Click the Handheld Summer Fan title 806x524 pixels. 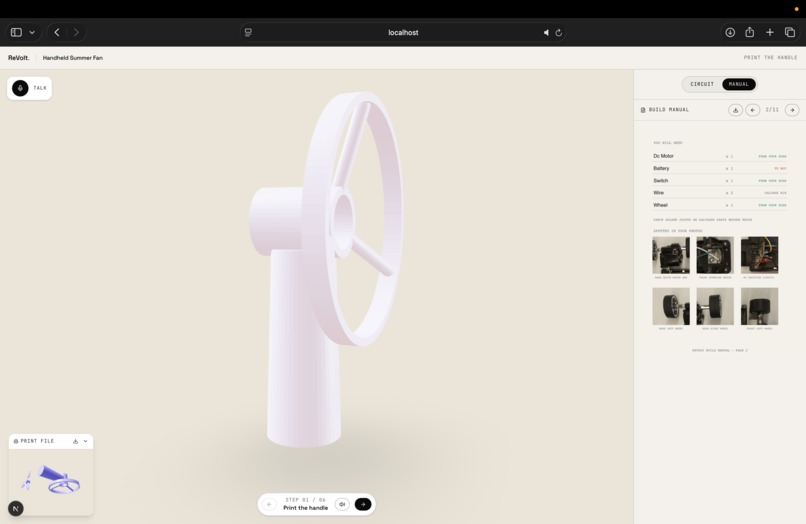coord(72,58)
